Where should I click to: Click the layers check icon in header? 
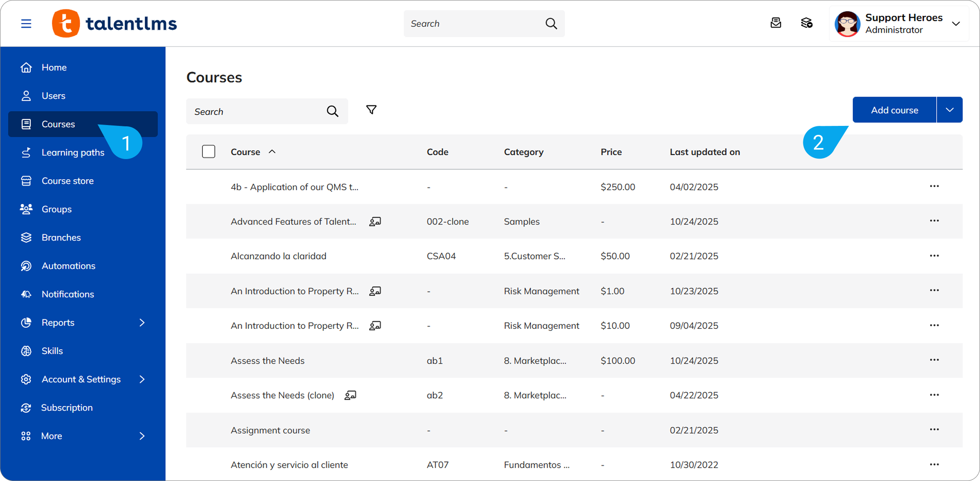click(806, 23)
